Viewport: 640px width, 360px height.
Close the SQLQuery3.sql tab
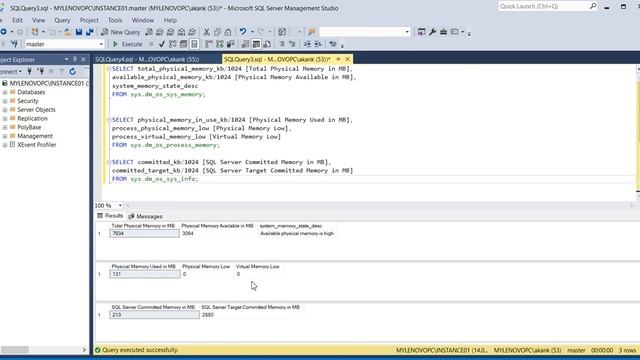(x=348, y=59)
